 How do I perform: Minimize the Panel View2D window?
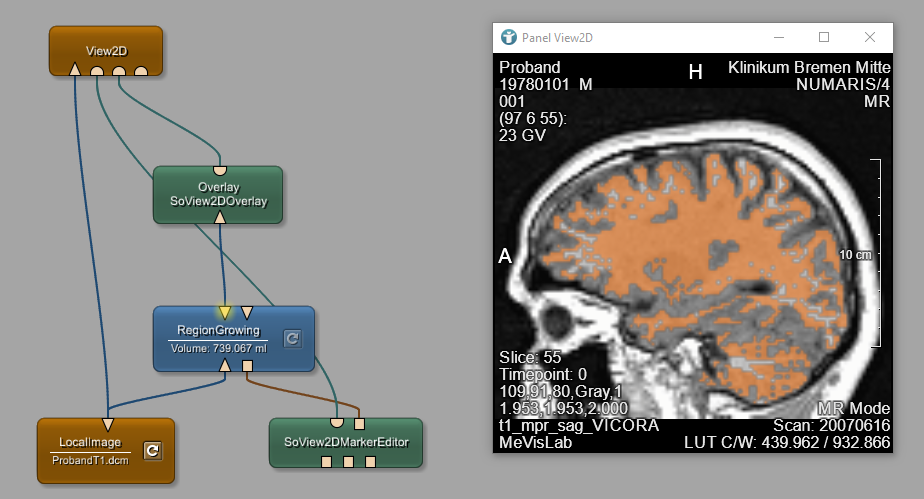779,37
